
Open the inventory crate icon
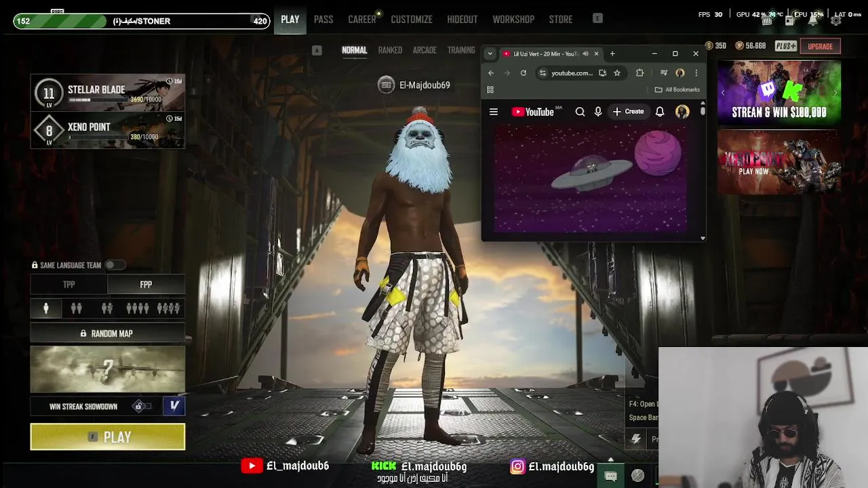click(767, 20)
